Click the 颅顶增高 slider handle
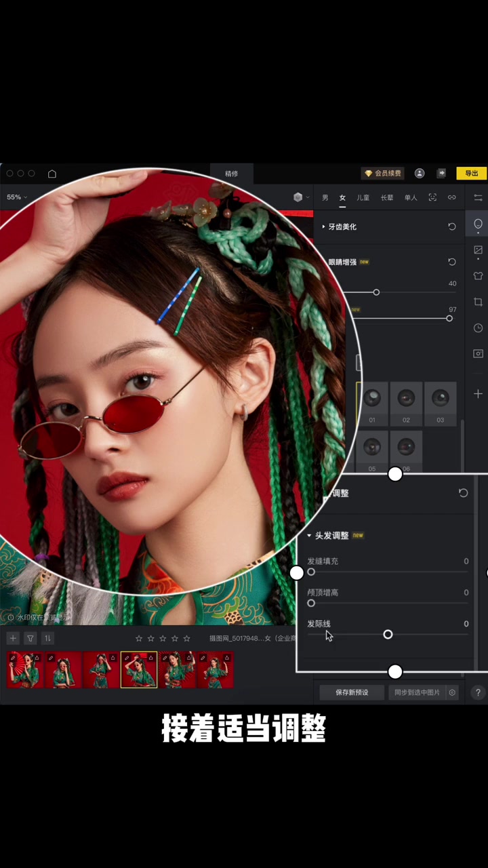The height and width of the screenshot is (868, 488). [x=311, y=603]
